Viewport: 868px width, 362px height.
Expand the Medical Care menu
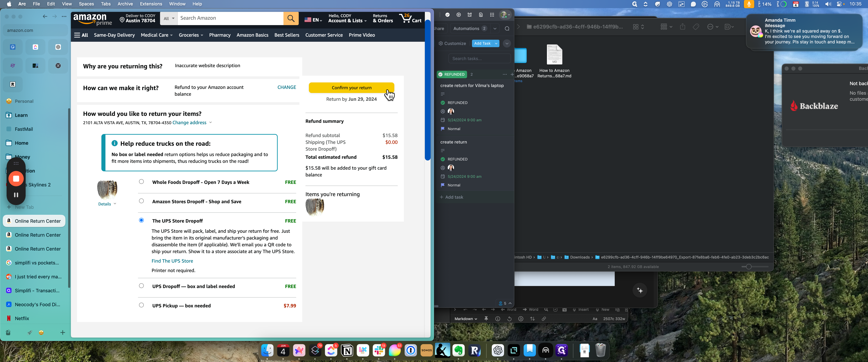tap(157, 35)
